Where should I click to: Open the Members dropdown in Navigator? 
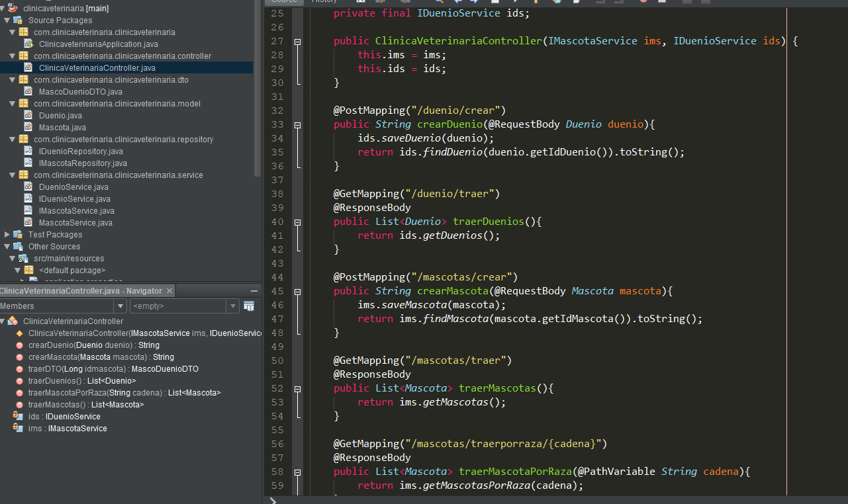pyautogui.click(x=120, y=306)
